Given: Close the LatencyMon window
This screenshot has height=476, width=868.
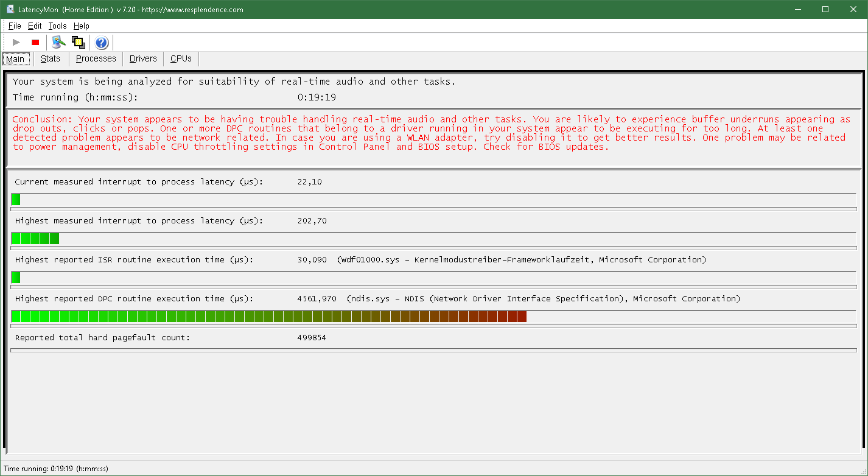Looking at the screenshot, I should click(x=853, y=9).
